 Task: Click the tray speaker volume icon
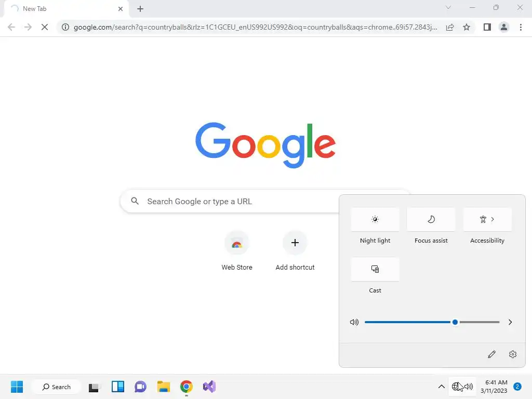point(469,387)
